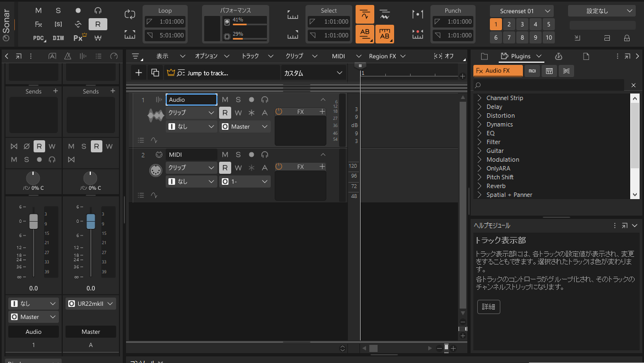This screenshot has width=644, height=363.
Task: Toggle global mute M in the control bar
Action: click(x=38, y=10)
